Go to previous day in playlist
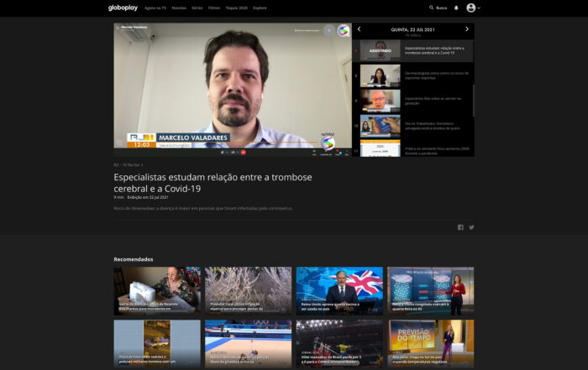Image resolution: width=588 pixels, height=370 pixels. [x=359, y=29]
